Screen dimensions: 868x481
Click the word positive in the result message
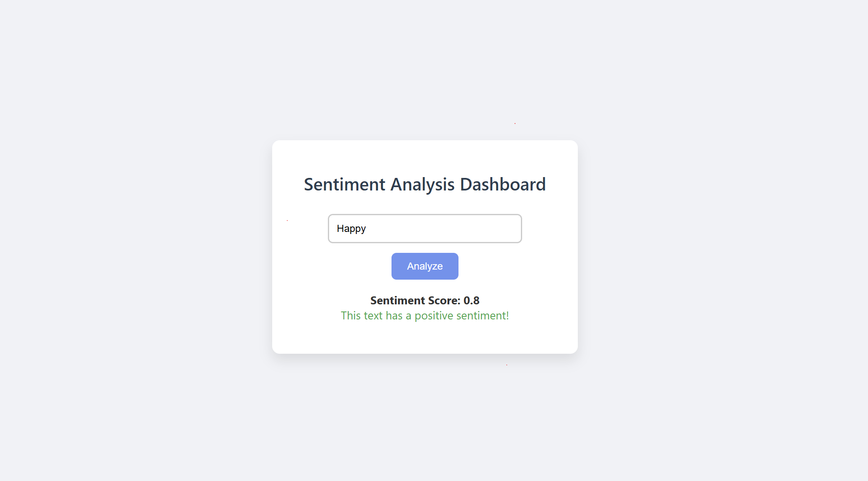(434, 316)
